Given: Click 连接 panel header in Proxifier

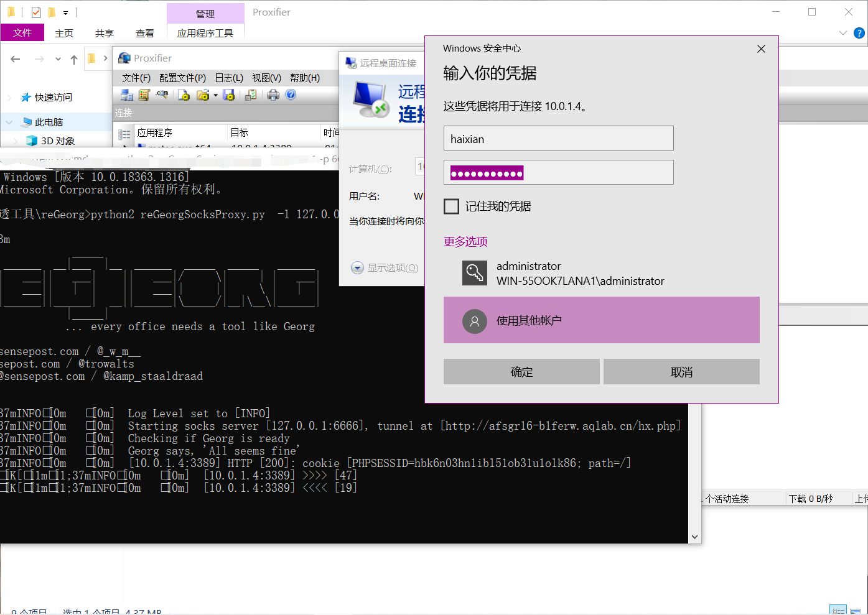Looking at the screenshot, I should [x=226, y=113].
